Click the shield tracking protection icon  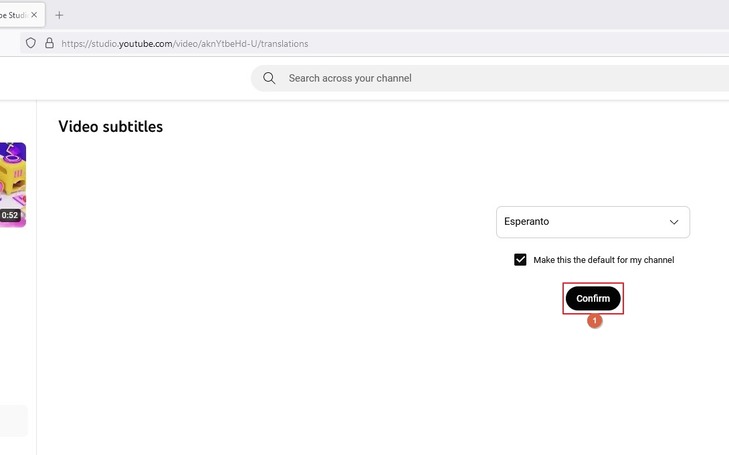tap(31, 43)
